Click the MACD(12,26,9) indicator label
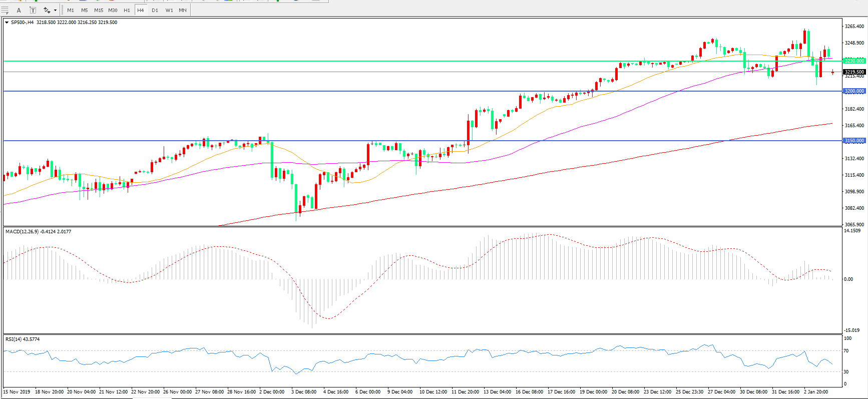 [x=38, y=232]
